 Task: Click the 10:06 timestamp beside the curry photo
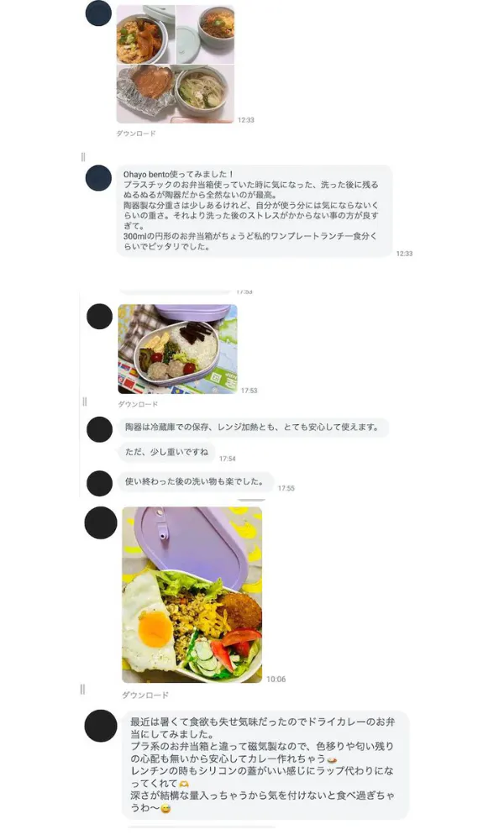[x=276, y=679]
